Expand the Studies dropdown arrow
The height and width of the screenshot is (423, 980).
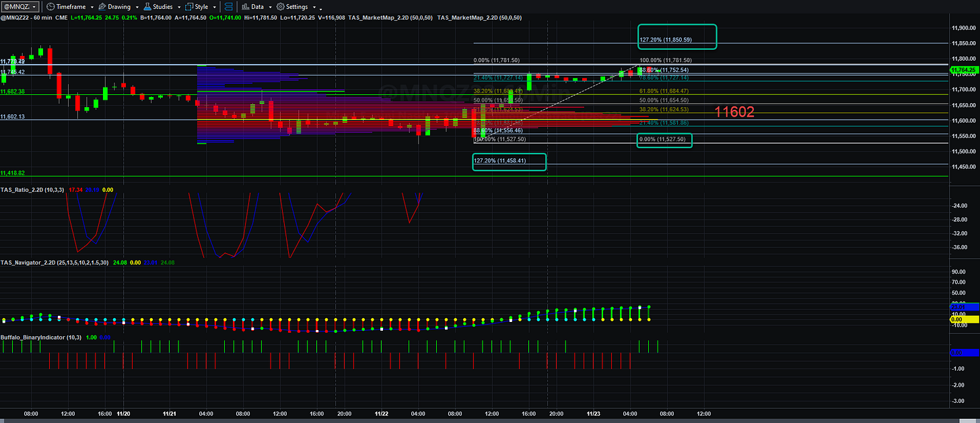coord(178,7)
